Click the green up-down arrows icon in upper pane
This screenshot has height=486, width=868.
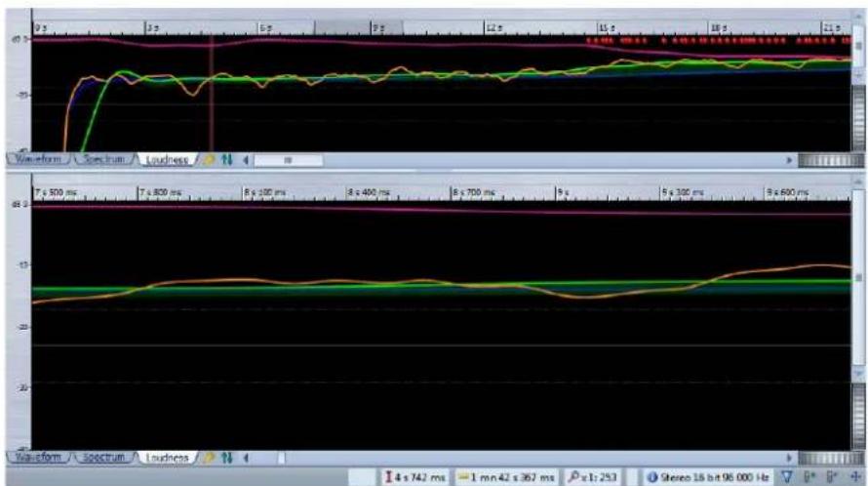point(227,160)
